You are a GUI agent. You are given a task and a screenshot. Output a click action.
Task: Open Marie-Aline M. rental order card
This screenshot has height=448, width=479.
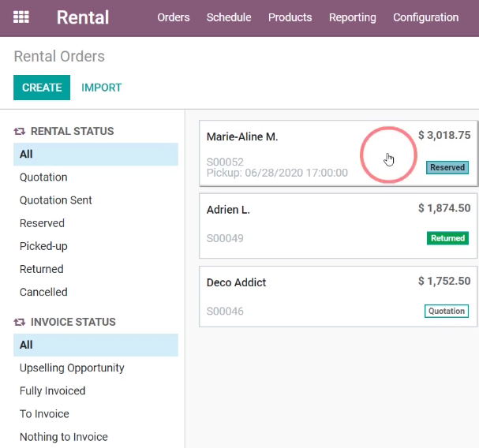click(339, 153)
